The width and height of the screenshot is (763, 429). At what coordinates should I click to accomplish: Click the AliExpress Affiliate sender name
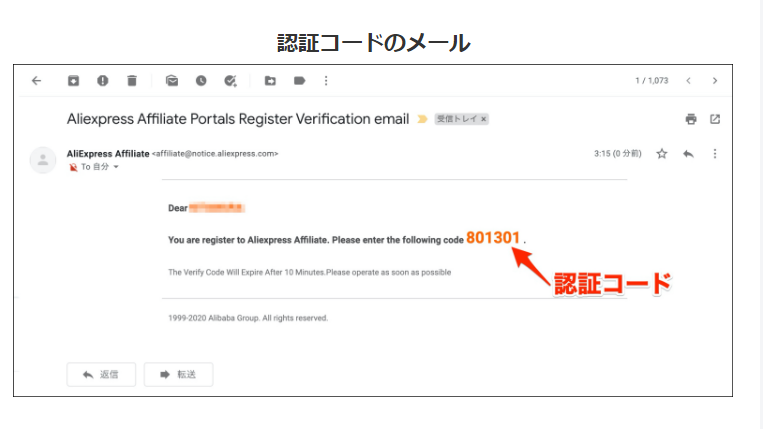coord(108,154)
